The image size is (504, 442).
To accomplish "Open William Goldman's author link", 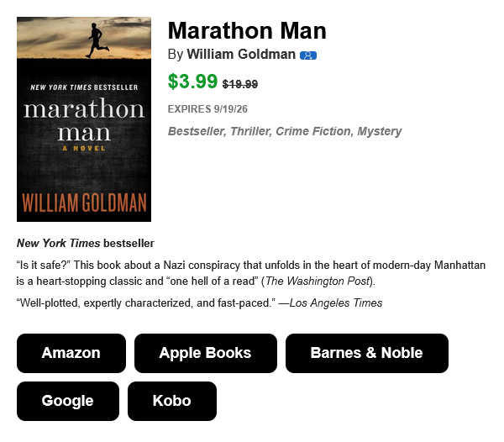I will tap(241, 55).
